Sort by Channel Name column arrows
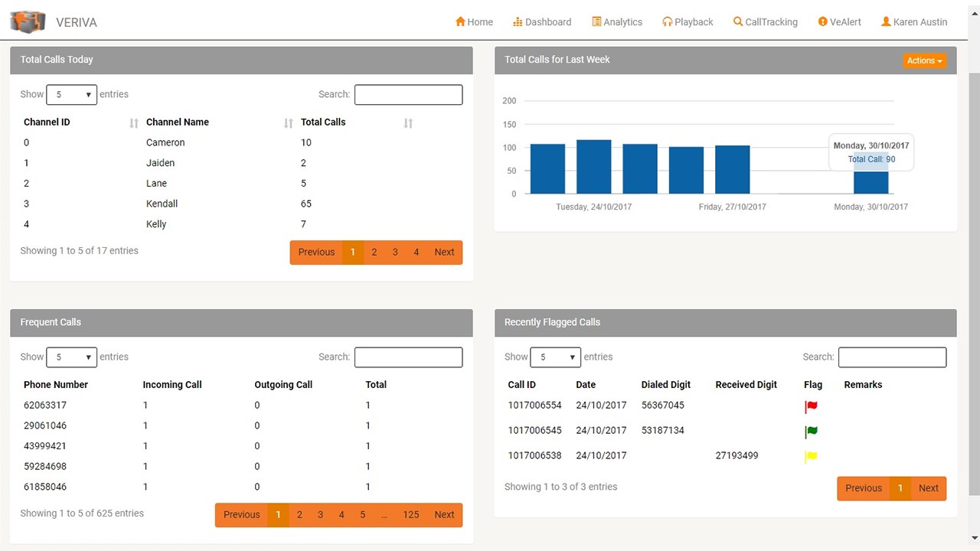This screenshot has height=551, width=980. (x=289, y=123)
